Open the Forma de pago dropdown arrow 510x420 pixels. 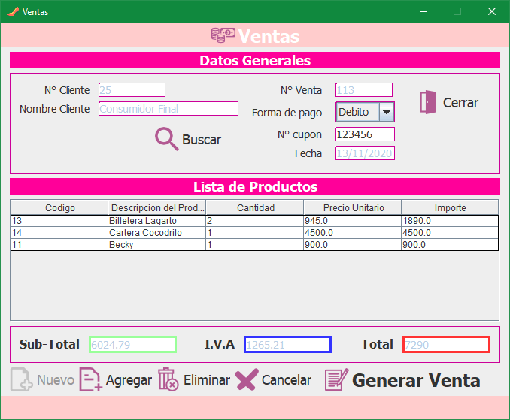click(386, 112)
